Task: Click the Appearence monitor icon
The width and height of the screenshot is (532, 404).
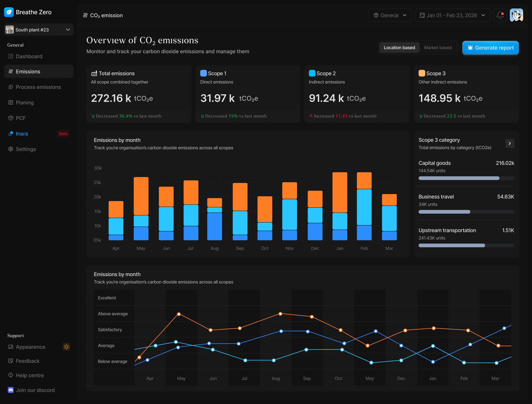Action: tap(11, 347)
